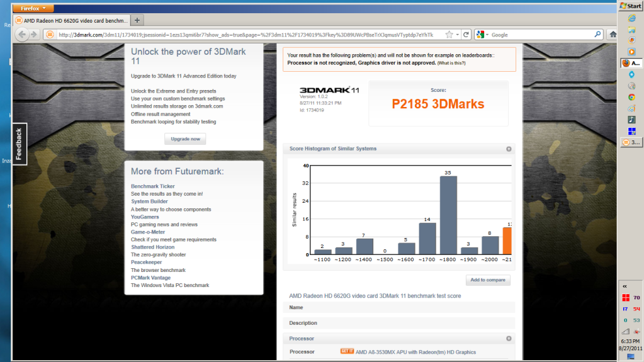Open the blue grid app icon in taskbar
Screen dimensions: 644x362
pos(631,131)
